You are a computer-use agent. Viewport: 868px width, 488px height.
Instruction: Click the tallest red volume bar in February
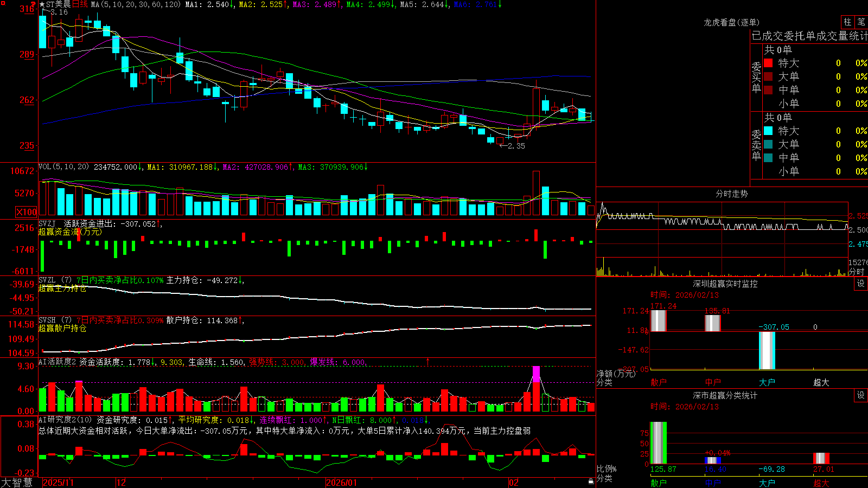click(x=536, y=193)
